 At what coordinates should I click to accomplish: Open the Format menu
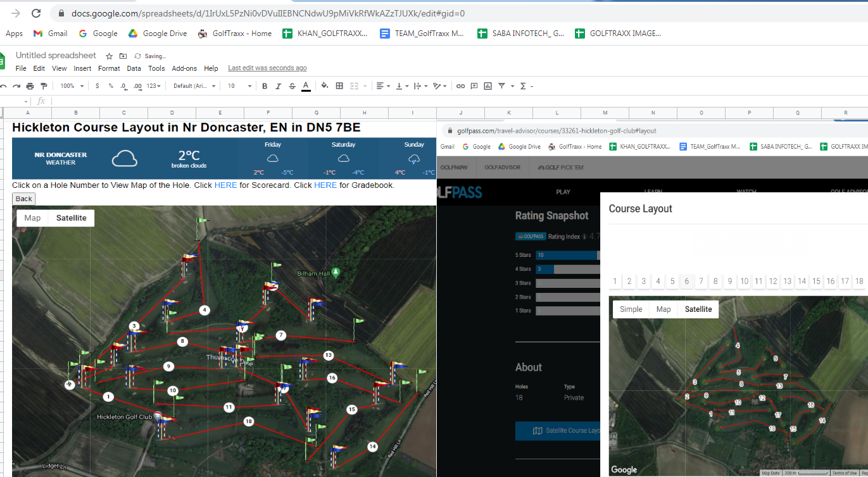(x=109, y=68)
